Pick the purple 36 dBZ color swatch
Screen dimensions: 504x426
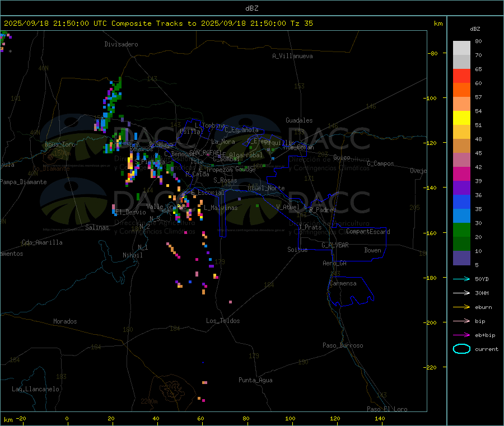pos(461,188)
